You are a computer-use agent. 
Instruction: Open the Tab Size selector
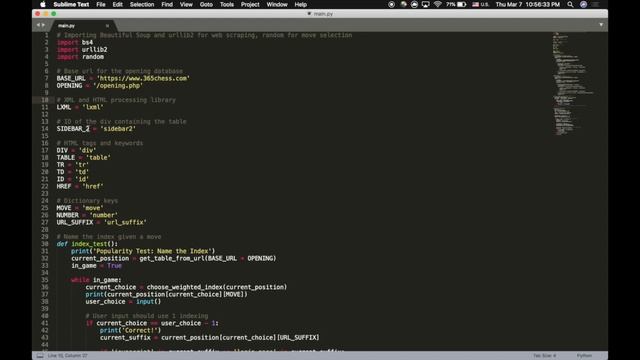point(544,356)
